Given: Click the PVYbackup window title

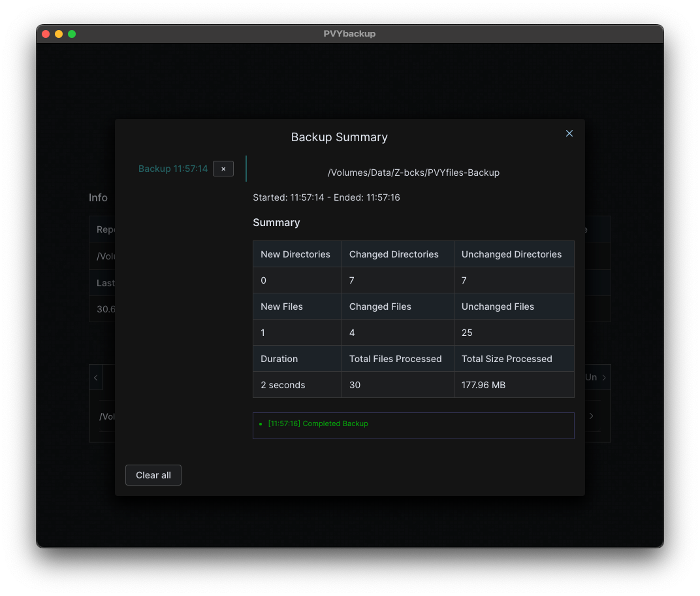Looking at the screenshot, I should (x=349, y=34).
